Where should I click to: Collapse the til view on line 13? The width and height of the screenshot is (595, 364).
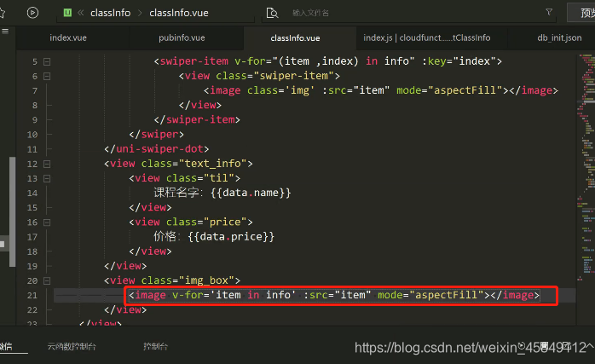point(47,178)
